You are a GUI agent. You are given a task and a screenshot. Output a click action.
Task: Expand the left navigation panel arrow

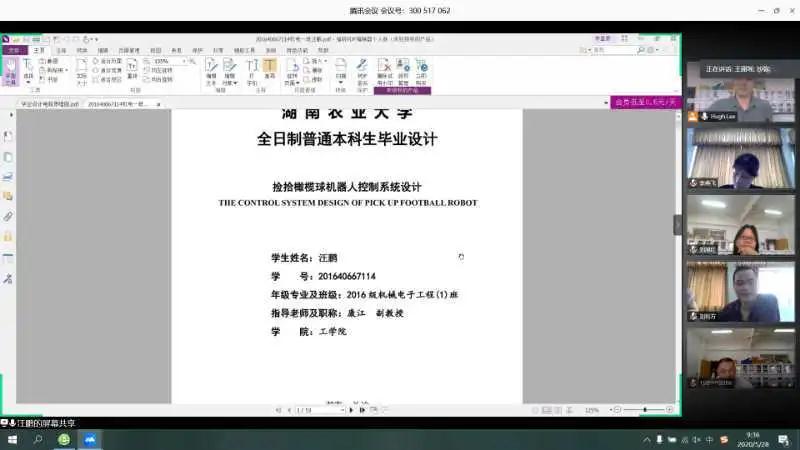click(x=11, y=115)
